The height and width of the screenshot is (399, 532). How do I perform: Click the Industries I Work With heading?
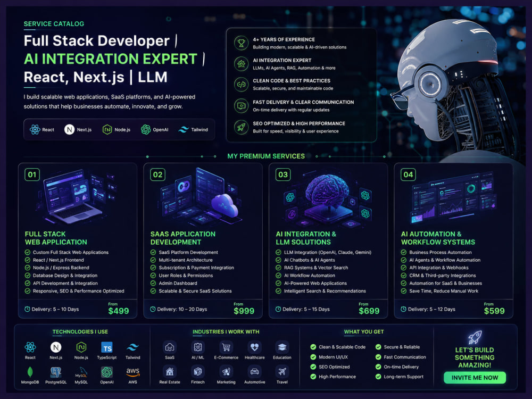pyautogui.click(x=226, y=331)
